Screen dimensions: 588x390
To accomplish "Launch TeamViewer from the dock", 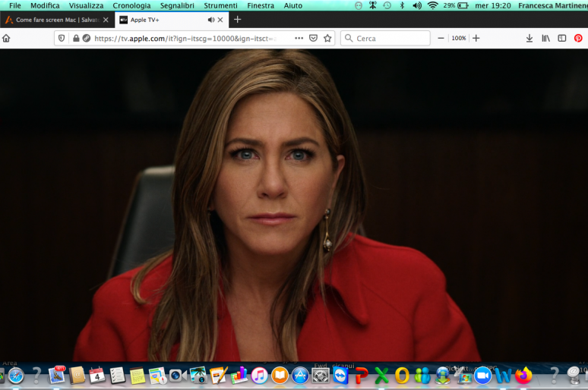I will tap(340, 376).
